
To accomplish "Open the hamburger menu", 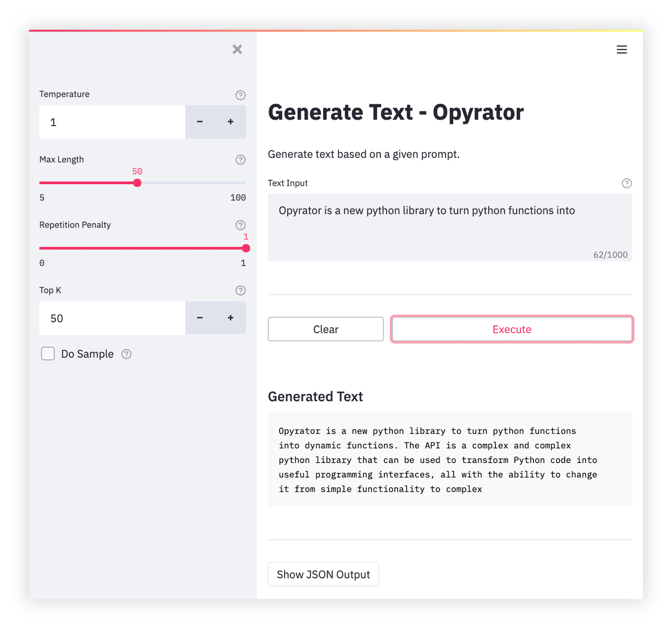I will coord(621,50).
